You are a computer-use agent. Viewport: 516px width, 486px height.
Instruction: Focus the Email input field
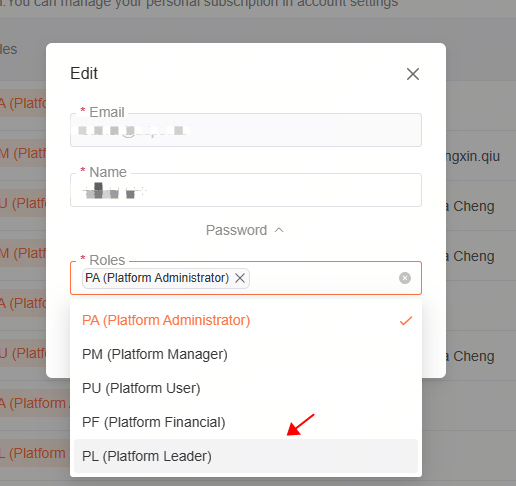tap(246, 130)
